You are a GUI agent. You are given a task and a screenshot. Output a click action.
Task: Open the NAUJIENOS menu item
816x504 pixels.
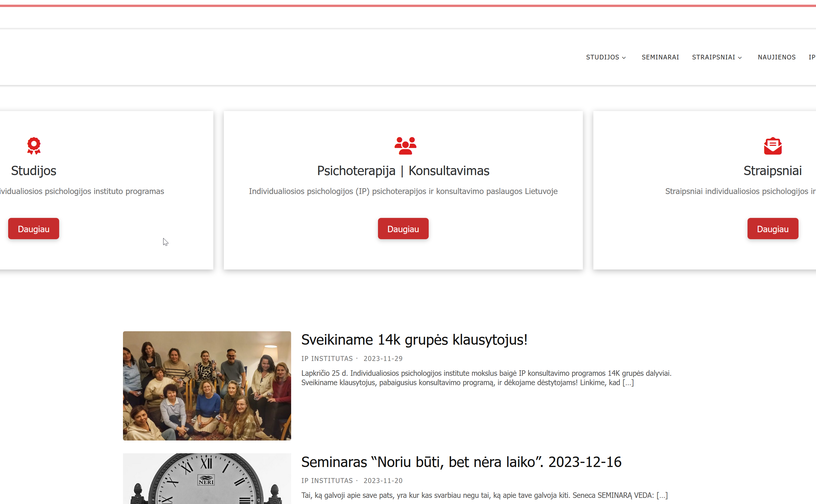777,57
